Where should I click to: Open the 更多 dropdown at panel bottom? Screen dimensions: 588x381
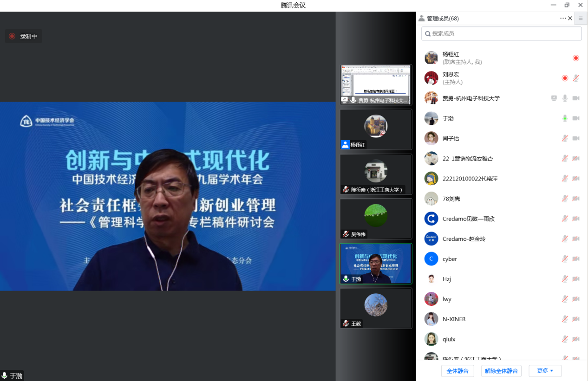click(x=545, y=371)
